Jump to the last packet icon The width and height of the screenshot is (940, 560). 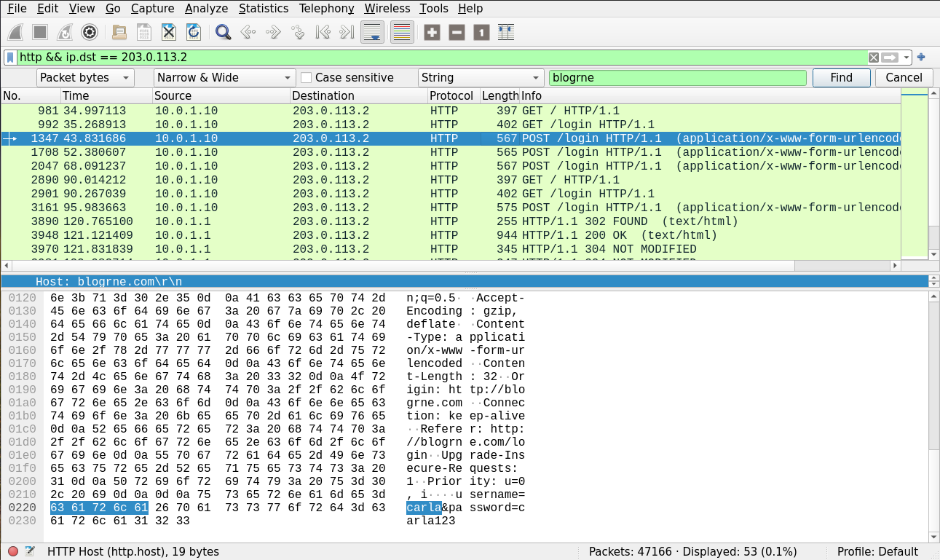click(x=347, y=32)
